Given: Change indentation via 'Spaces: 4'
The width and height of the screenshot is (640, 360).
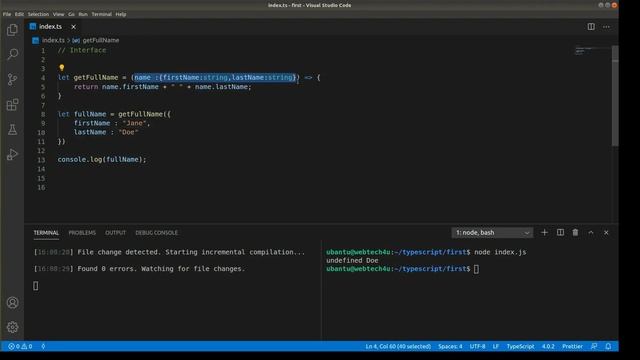Looking at the screenshot, I should [x=450, y=346].
